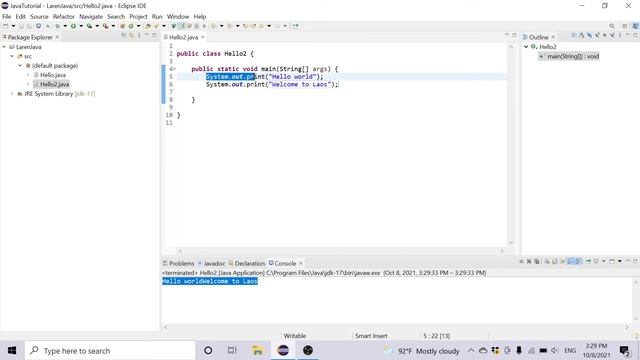Open the Window menu

point(178,16)
